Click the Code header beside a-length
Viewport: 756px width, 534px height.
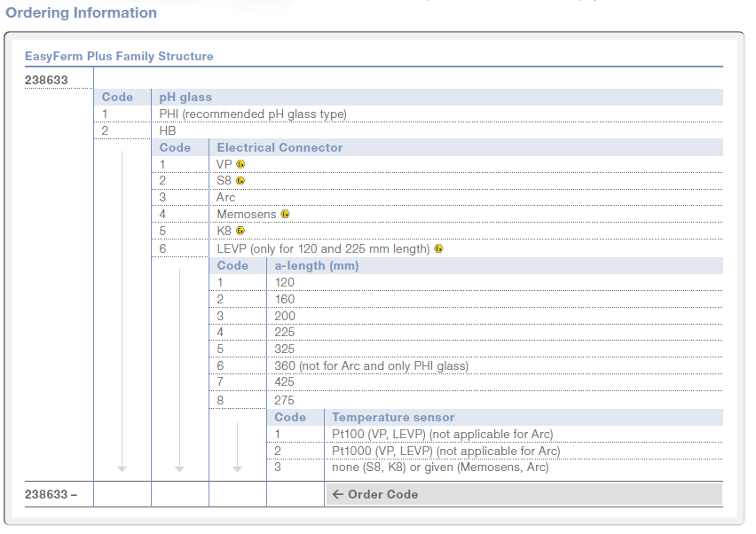pos(232,266)
